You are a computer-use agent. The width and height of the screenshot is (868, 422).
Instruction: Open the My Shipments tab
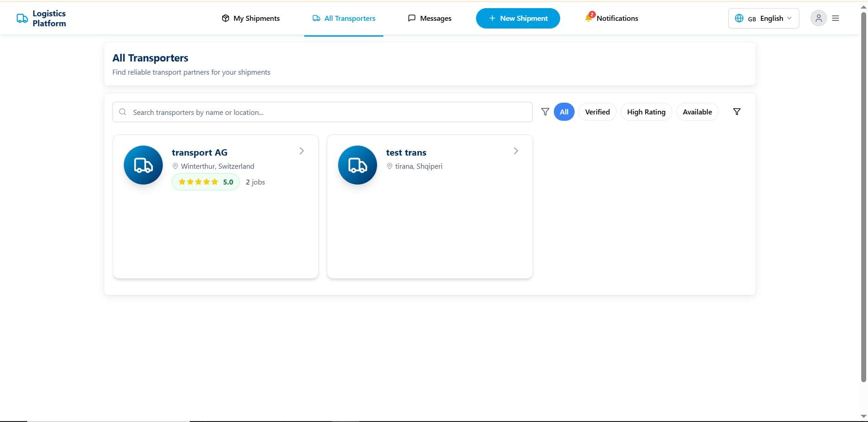coord(250,18)
